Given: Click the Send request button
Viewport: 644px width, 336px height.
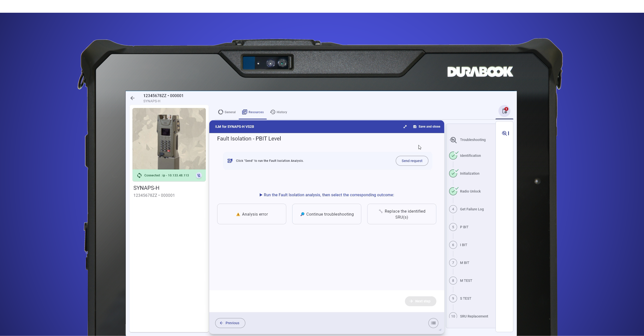Looking at the screenshot, I should pyautogui.click(x=412, y=161).
